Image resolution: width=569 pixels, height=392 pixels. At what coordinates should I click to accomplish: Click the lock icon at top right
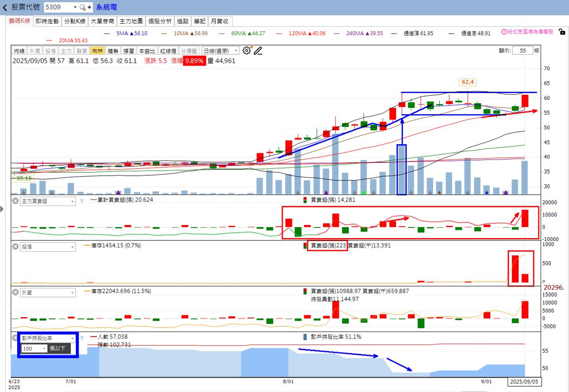click(562, 31)
